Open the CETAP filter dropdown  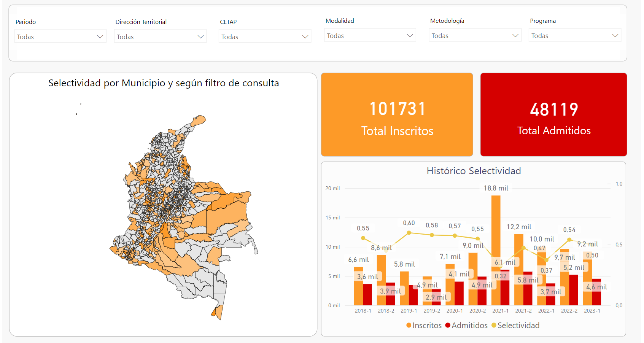(x=265, y=37)
